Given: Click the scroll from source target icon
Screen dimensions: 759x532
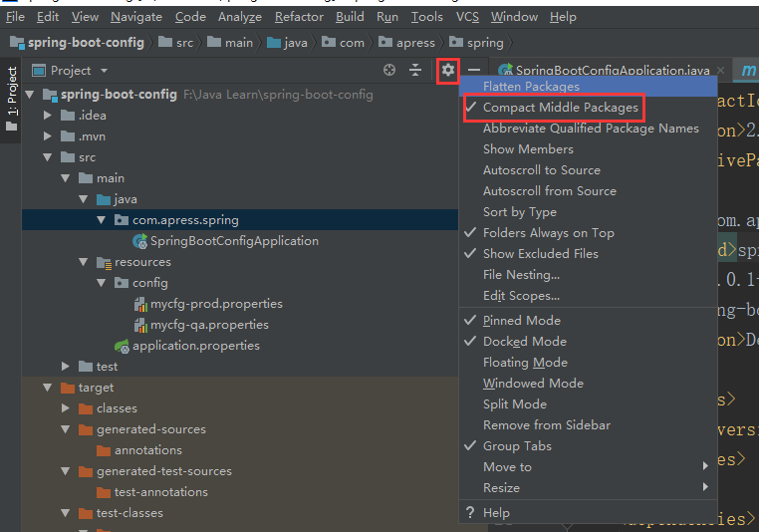Looking at the screenshot, I should click(x=389, y=71).
